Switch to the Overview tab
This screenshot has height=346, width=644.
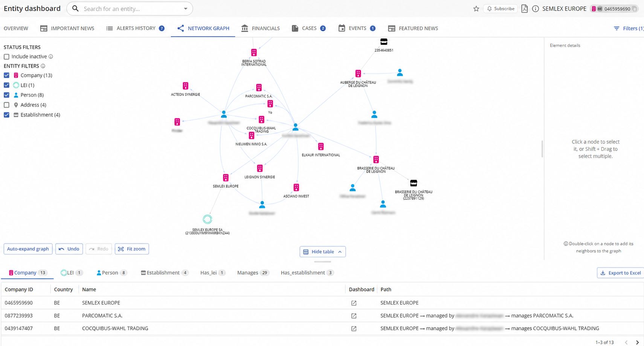pyautogui.click(x=16, y=28)
